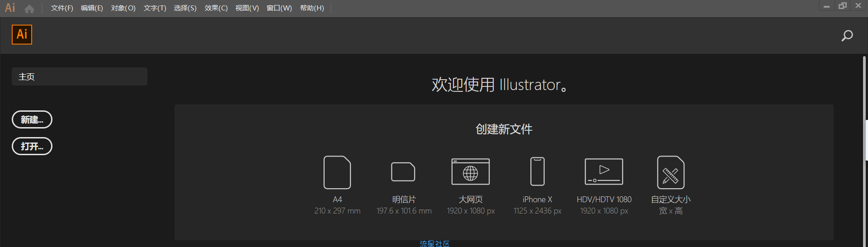Screen dimensions: 868x247
Task: Minimize the Illustrator window
Action: (x=826, y=6)
